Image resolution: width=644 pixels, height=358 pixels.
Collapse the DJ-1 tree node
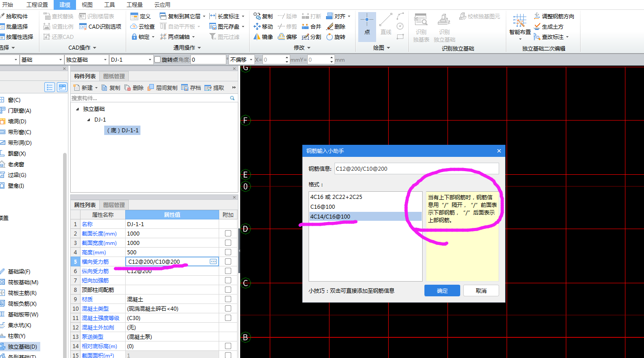(x=89, y=120)
